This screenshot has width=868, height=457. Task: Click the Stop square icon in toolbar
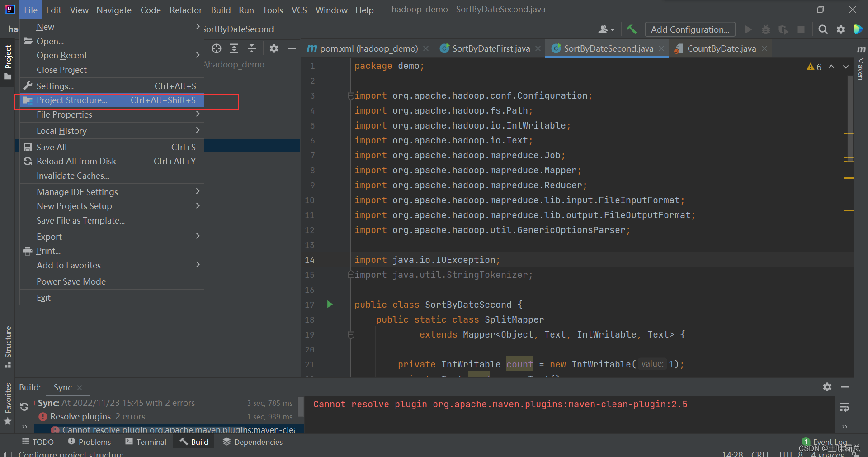[801, 29]
